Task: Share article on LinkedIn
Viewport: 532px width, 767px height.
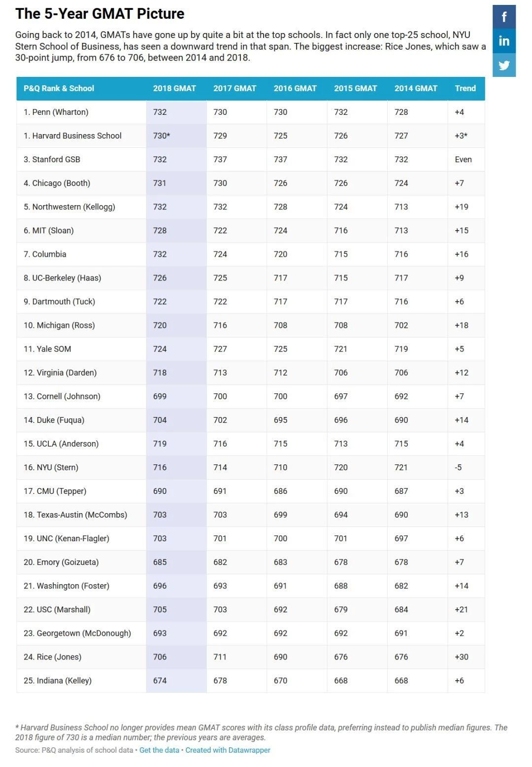Action: [504, 41]
